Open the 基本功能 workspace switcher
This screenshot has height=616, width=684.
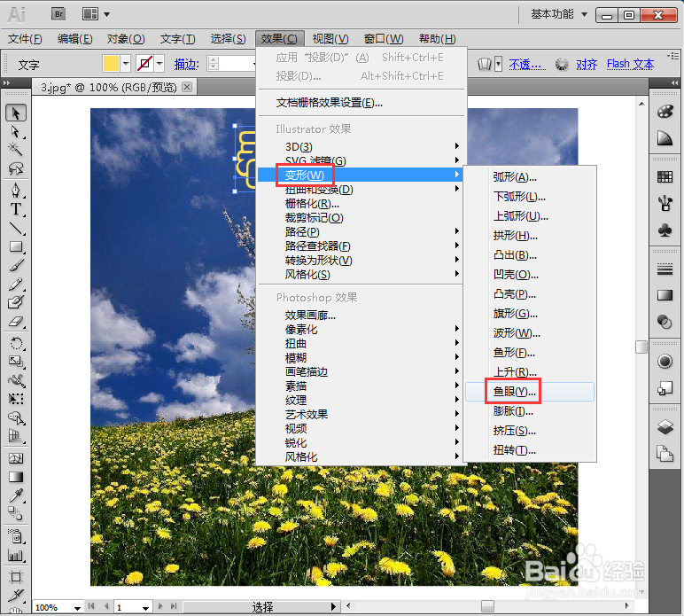[x=559, y=14]
